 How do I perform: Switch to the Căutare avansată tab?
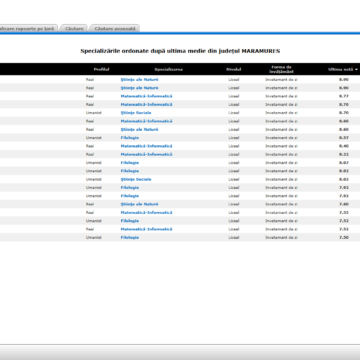click(115, 29)
